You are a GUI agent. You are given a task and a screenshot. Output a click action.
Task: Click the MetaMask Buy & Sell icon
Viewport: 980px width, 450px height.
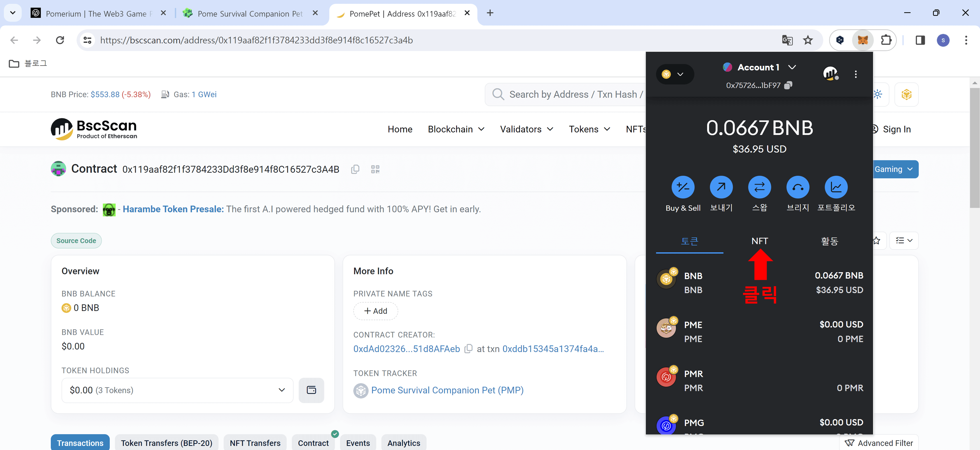[683, 187]
